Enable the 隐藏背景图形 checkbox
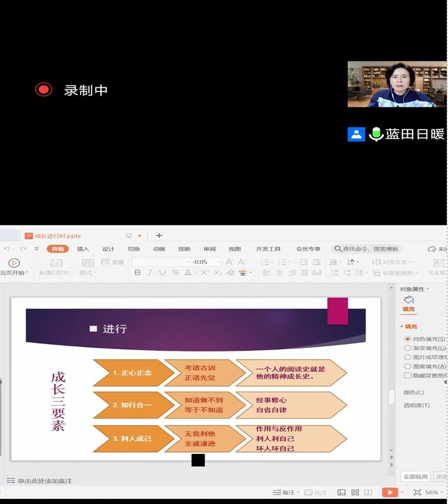The image size is (448, 504). 407,375
